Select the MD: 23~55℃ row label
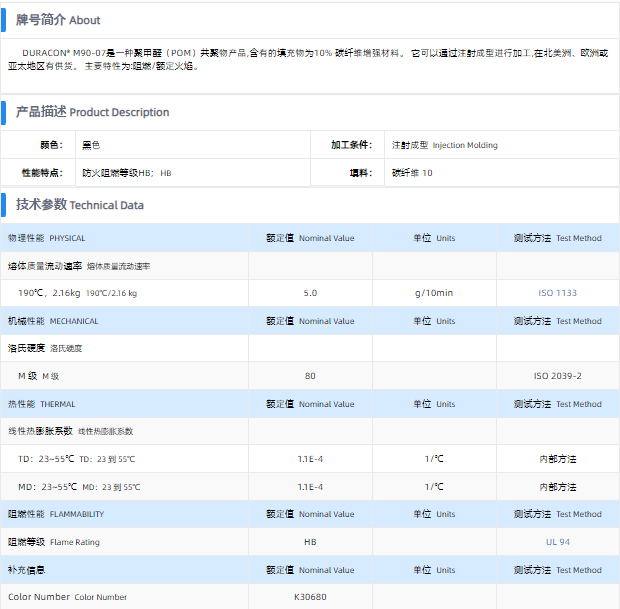The width and height of the screenshot is (620, 609). pos(79,487)
